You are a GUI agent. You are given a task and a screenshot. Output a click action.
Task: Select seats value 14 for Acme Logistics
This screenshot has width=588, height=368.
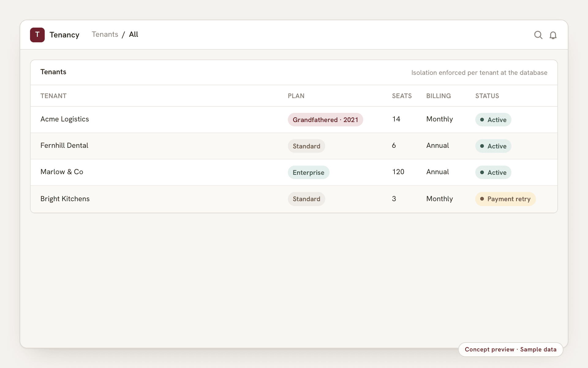point(396,119)
